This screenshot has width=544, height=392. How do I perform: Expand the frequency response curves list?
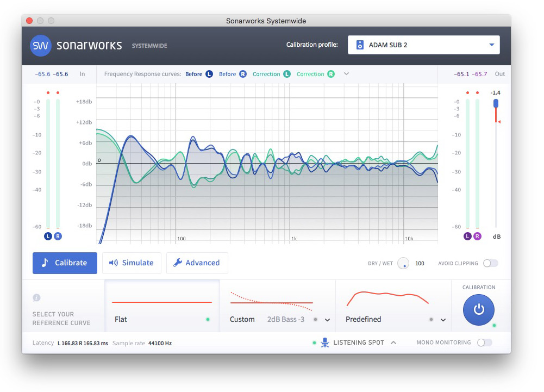pos(346,73)
